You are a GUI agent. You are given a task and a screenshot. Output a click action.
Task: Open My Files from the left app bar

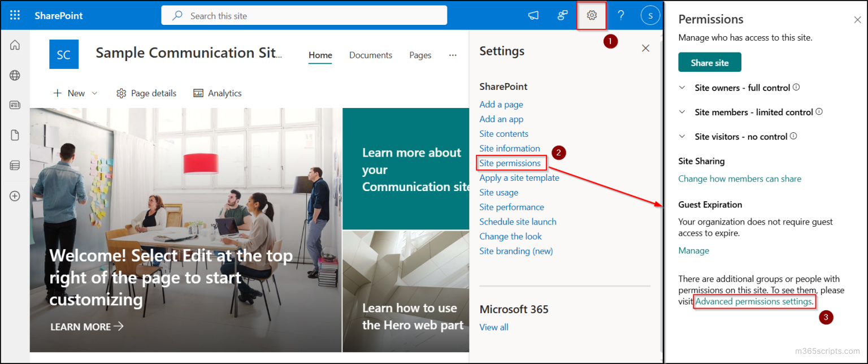(x=15, y=135)
